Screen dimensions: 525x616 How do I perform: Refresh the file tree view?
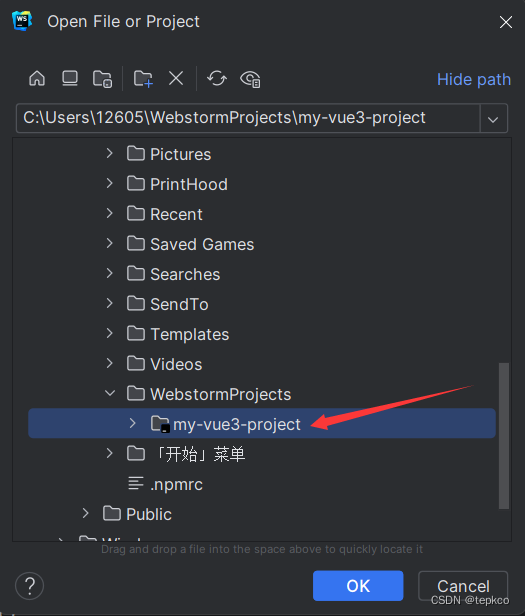[x=217, y=78]
